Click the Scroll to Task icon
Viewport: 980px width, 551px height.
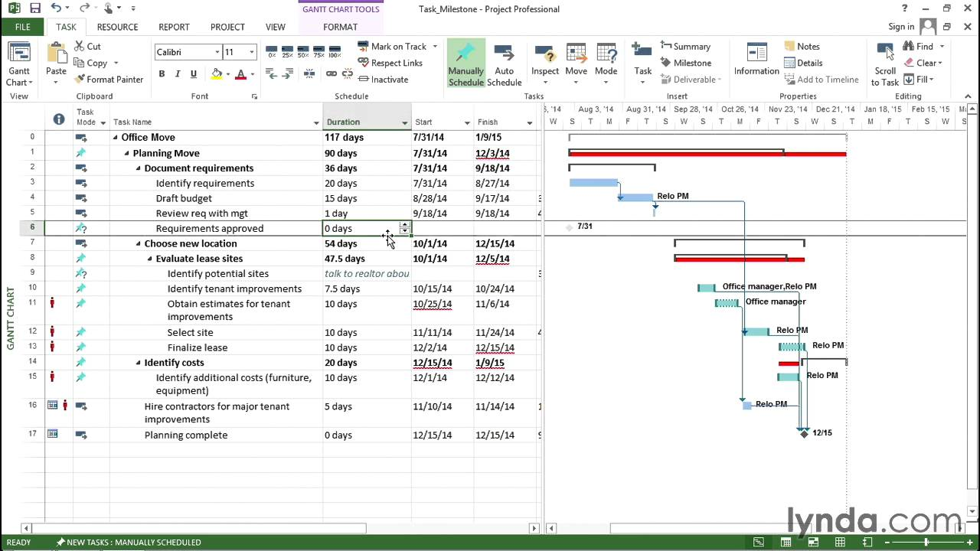[885, 54]
